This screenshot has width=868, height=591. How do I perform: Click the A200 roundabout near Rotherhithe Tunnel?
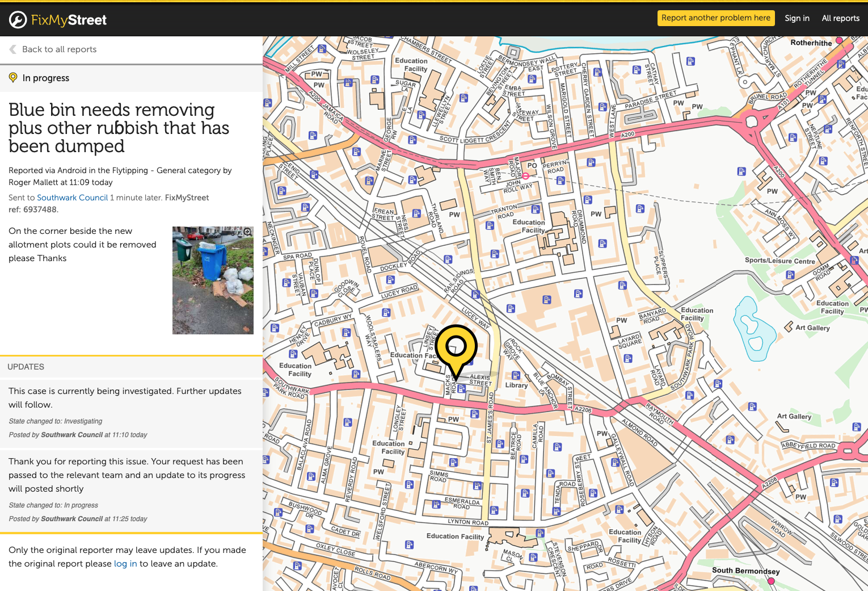(x=752, y=121)
